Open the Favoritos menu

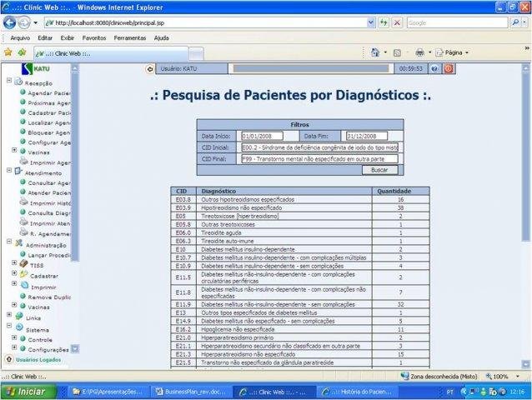tap(94, 38)
